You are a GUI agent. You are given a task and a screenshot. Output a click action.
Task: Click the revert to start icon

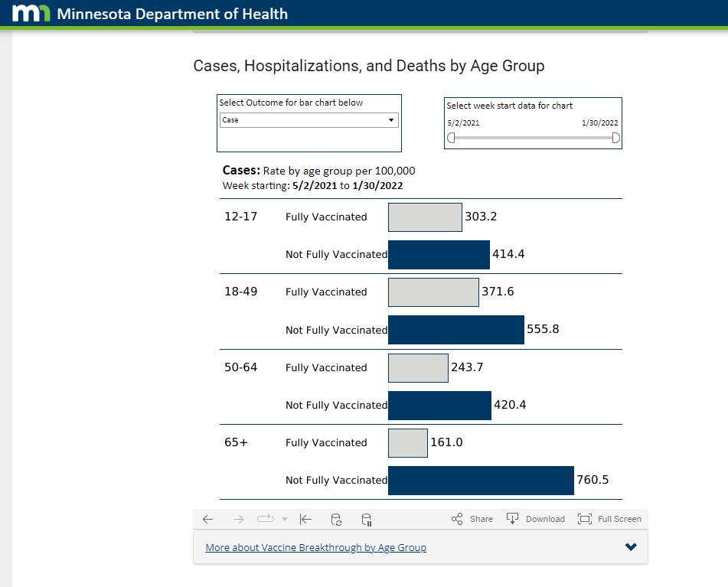(305, 519)
